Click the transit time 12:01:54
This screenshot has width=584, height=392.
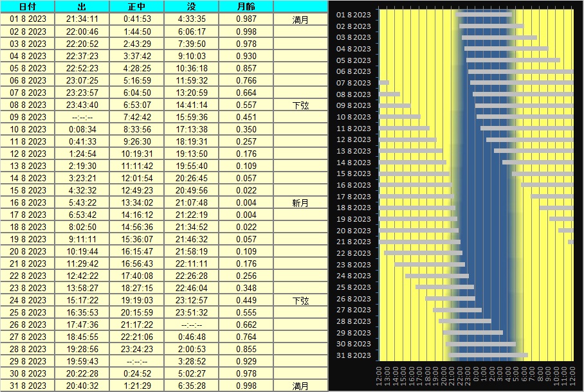click(x=137, y=178)
